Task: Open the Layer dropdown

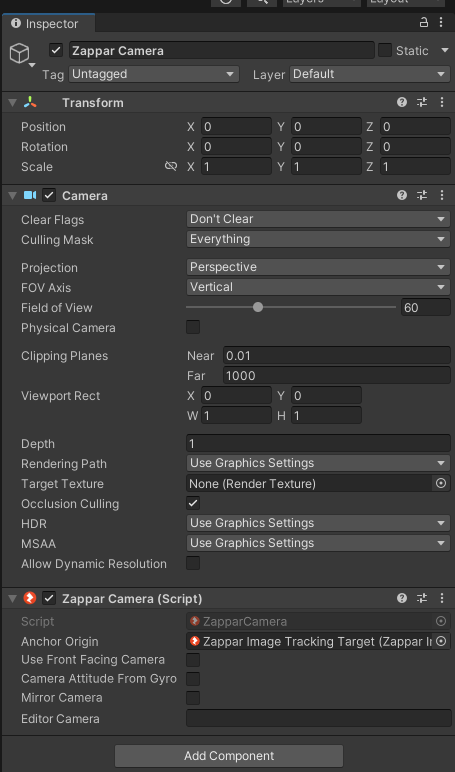Action: [369, 74]
